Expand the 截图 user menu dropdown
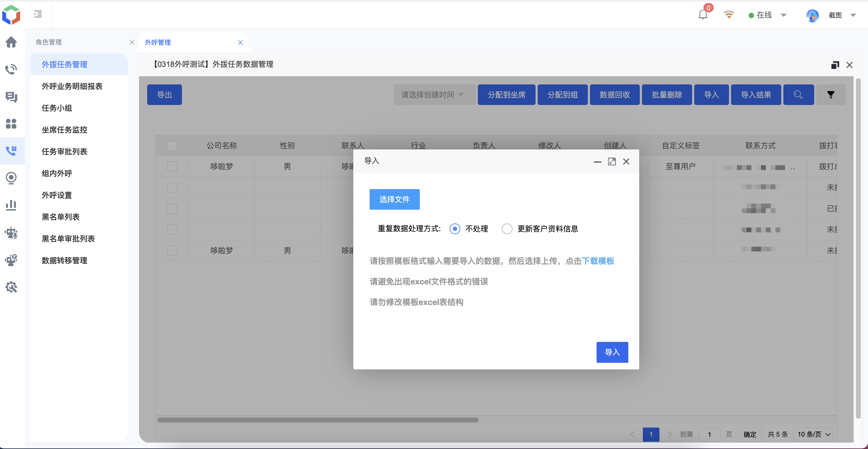The width and height of the screenshot is (868, 449). coord(853,15)
